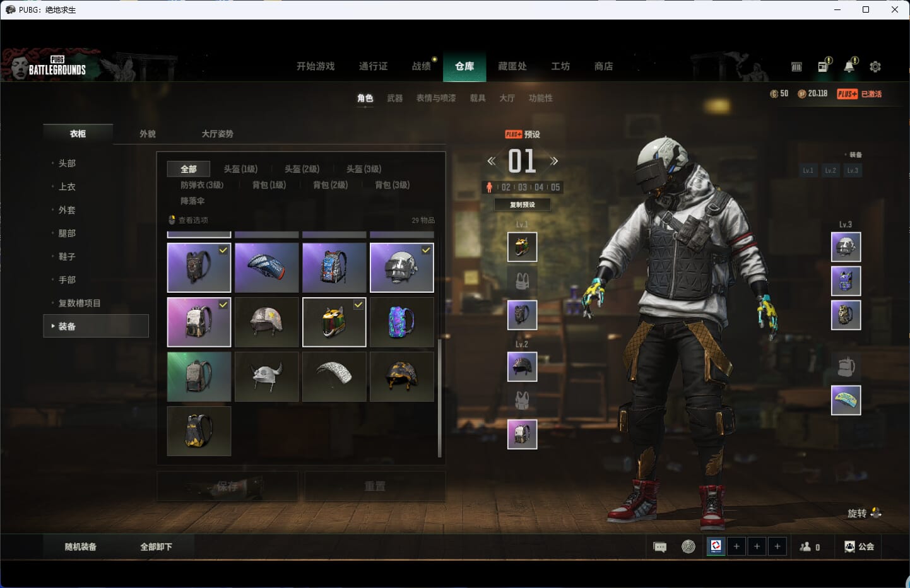Expand the 腿部 category

(x=67, y=233)
